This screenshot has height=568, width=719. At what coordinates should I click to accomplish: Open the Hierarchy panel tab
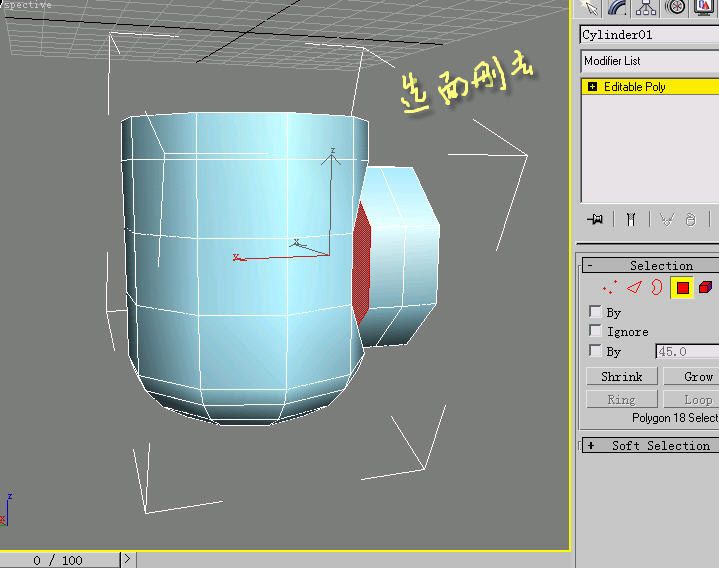[646, 8]
